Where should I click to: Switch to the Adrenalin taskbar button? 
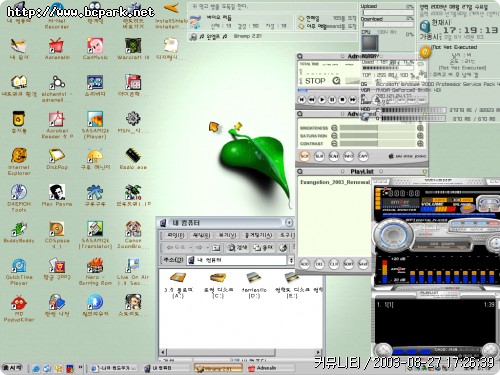270,368
